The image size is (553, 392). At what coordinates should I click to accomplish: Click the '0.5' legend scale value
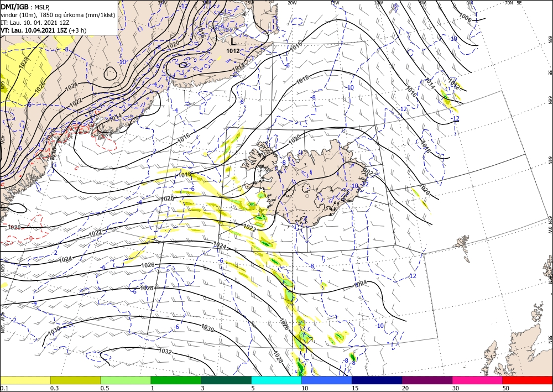[105, 388]
